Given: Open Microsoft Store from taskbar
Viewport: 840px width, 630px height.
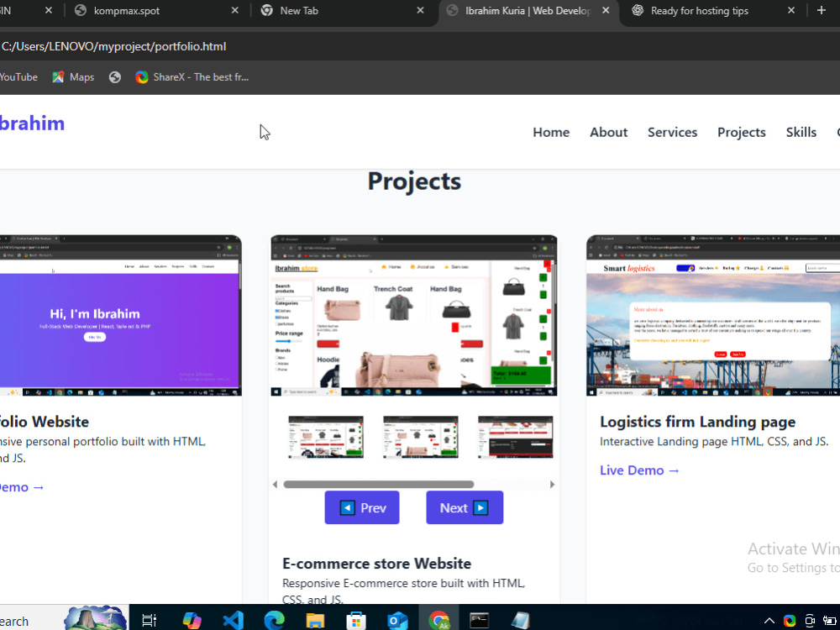Looking at the screenshot, I should coord(355,621).
